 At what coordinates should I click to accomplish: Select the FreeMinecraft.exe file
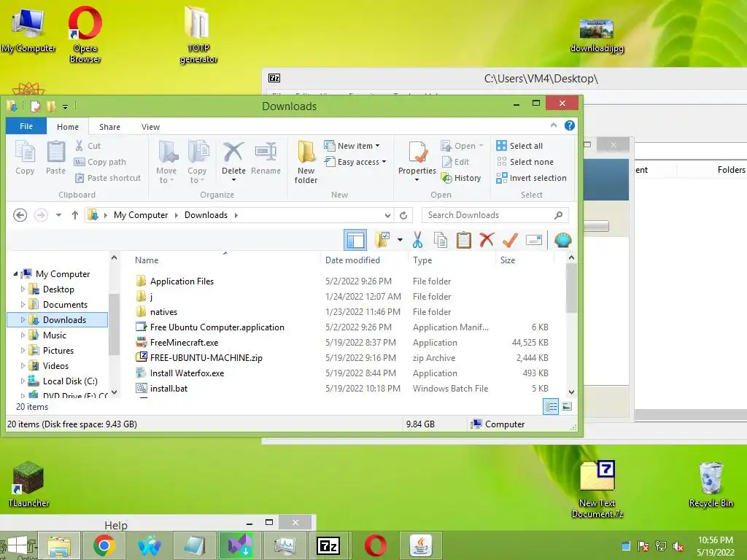coord(184,343)
